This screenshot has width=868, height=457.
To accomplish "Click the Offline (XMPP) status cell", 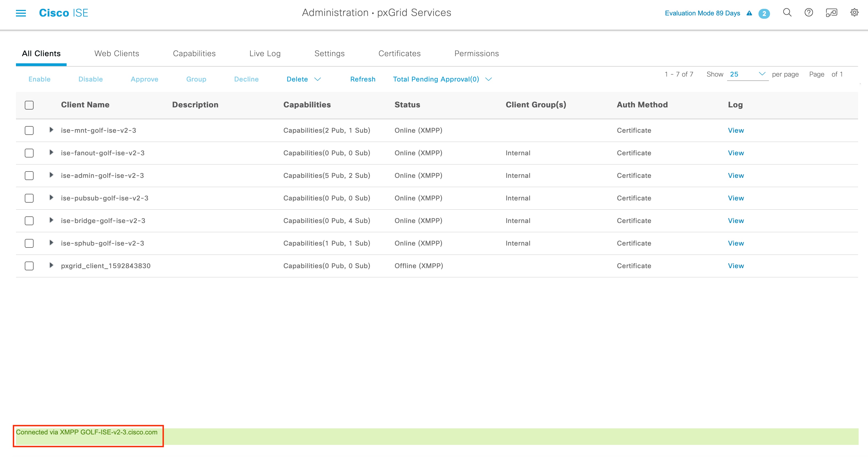I will click(x=419, y=266).
